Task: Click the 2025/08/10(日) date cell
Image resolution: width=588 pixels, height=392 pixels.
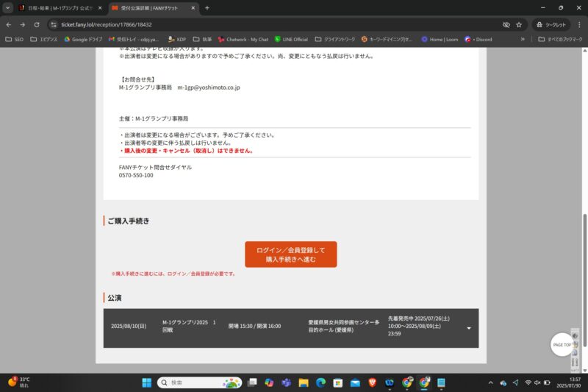Action: tap(129, 326)
